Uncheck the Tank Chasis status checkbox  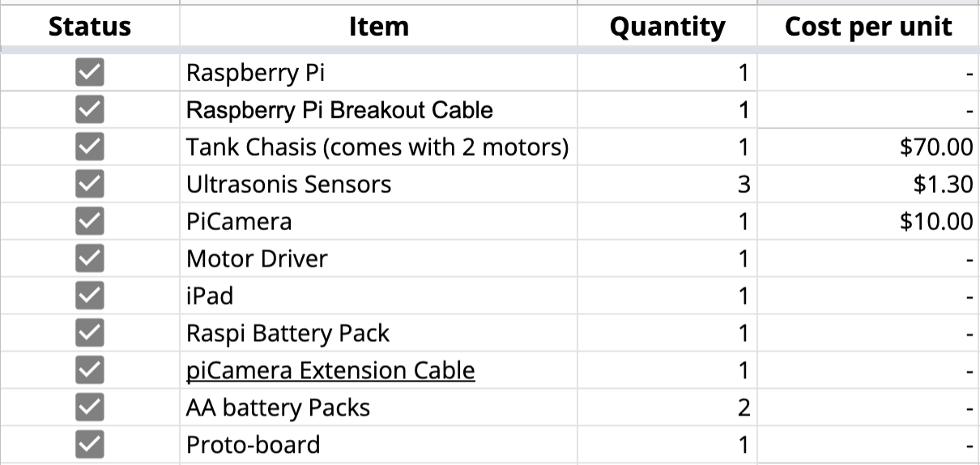(89, 147)
